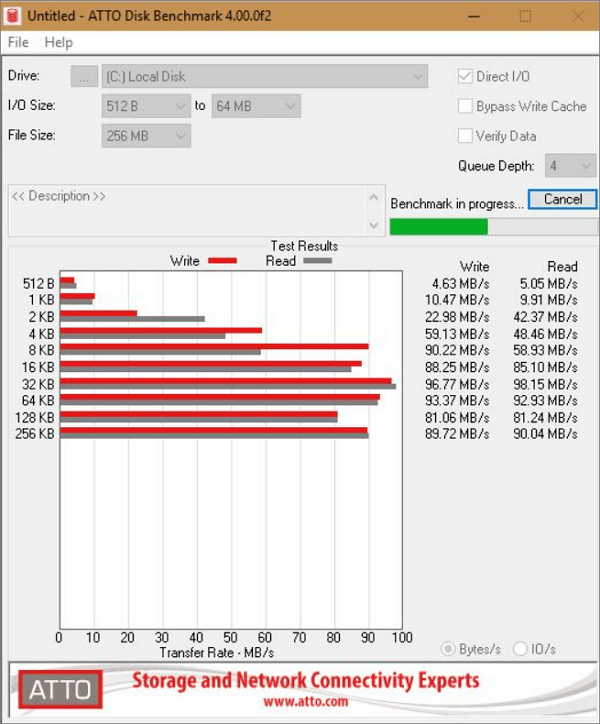600x724 pixels.
Task: Cancel the benchmark in progress
Action: pyautogui.click(x=562, y=199)
